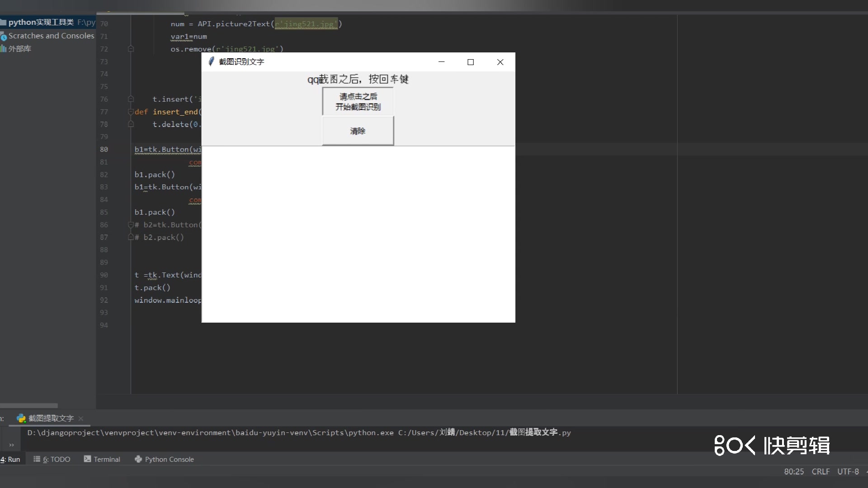Collapse the insert_end function fold at line 77
The height and width of the screenshot is (488, 868).
[x=131, y=112]
